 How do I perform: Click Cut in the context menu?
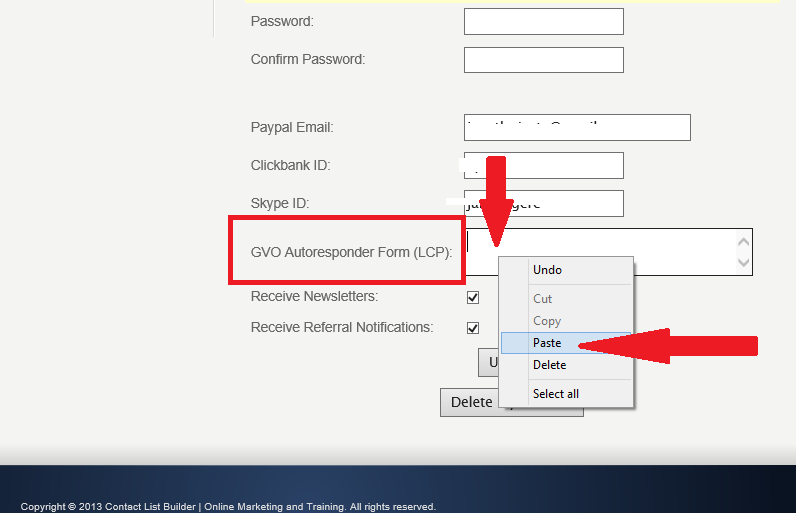(543, 299)
